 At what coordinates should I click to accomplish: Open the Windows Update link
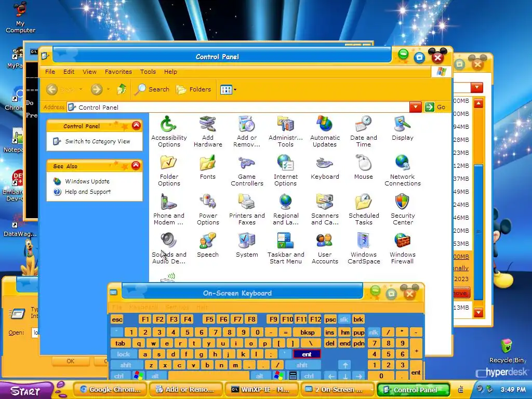coord(87,181)
